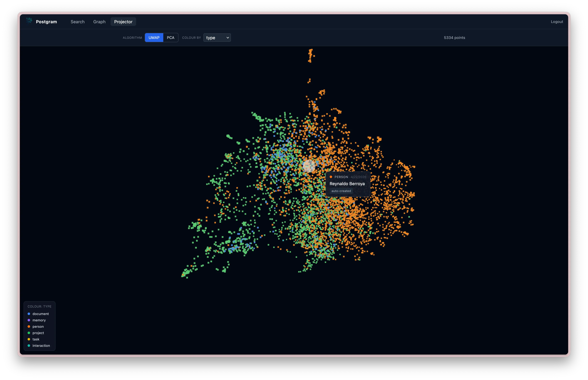This screenshot has height=380, width=588.
Task: Click the 'task' legend label
Action: point(36,339)
